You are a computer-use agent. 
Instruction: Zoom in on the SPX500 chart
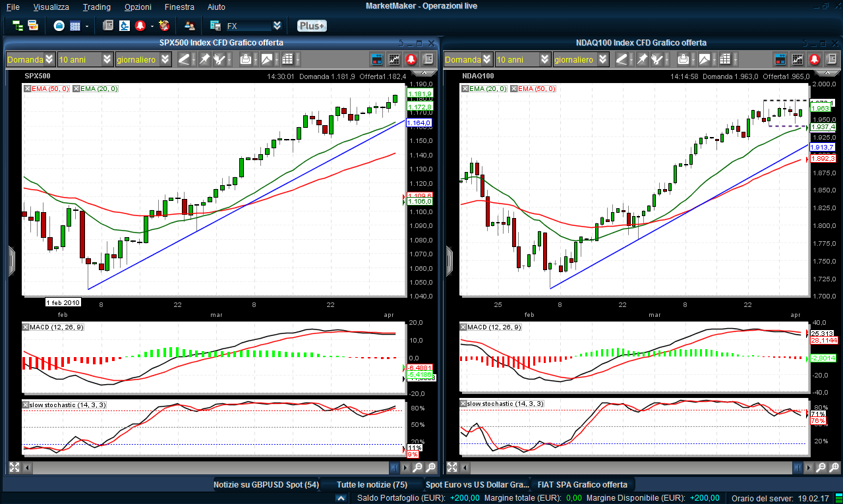pos(431,468)
